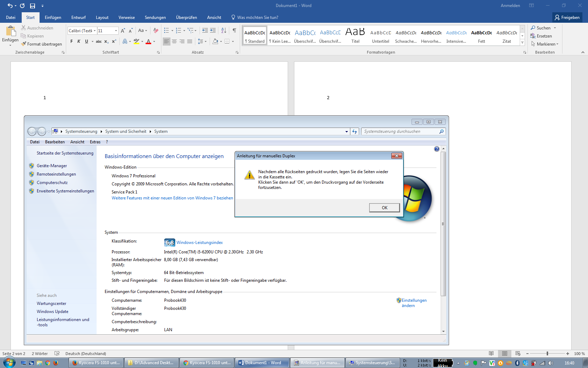
Task: Open the Datei backstage tab in Word
Action: tap(10, 18)
